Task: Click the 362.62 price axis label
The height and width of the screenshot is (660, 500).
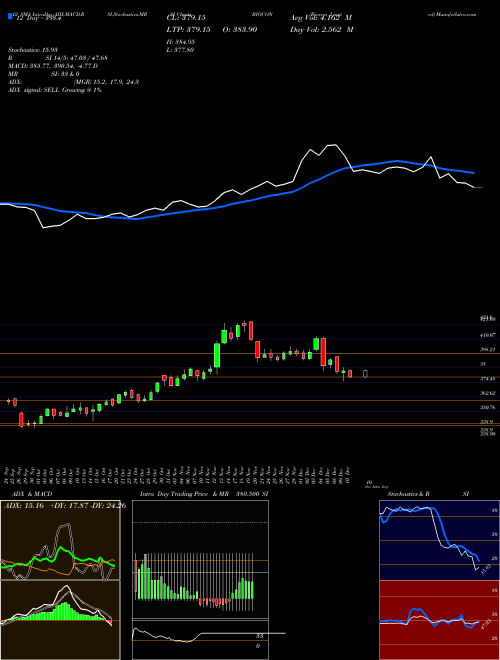Action: click(x=486, y=393)
